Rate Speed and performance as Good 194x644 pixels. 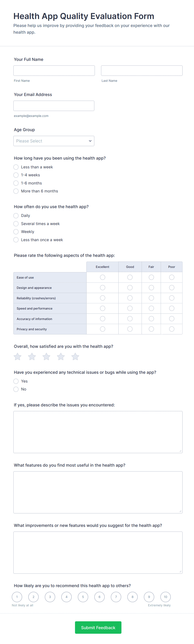click(130, 308)
